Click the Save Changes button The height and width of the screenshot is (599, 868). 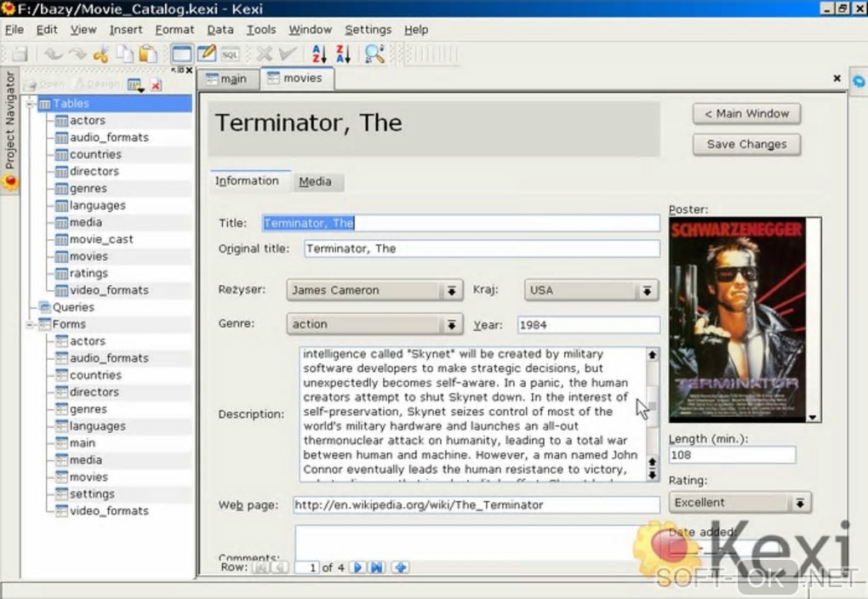pos(746,145)
